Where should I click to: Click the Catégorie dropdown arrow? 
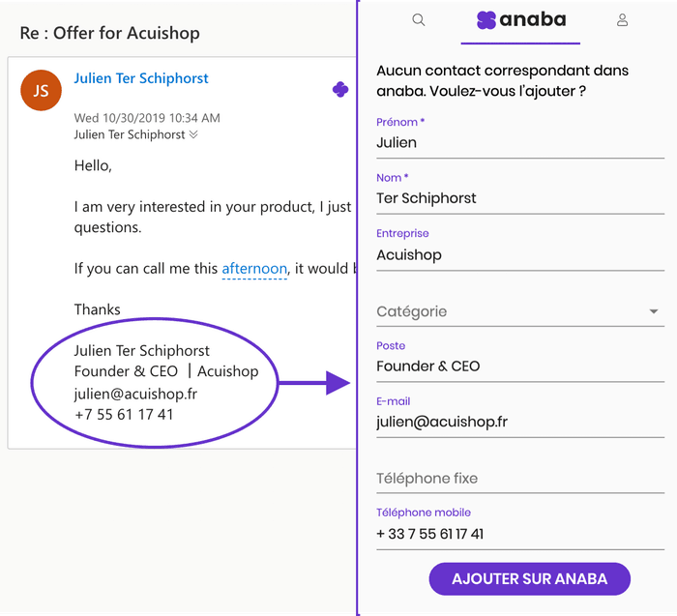(x=654, y=311)
